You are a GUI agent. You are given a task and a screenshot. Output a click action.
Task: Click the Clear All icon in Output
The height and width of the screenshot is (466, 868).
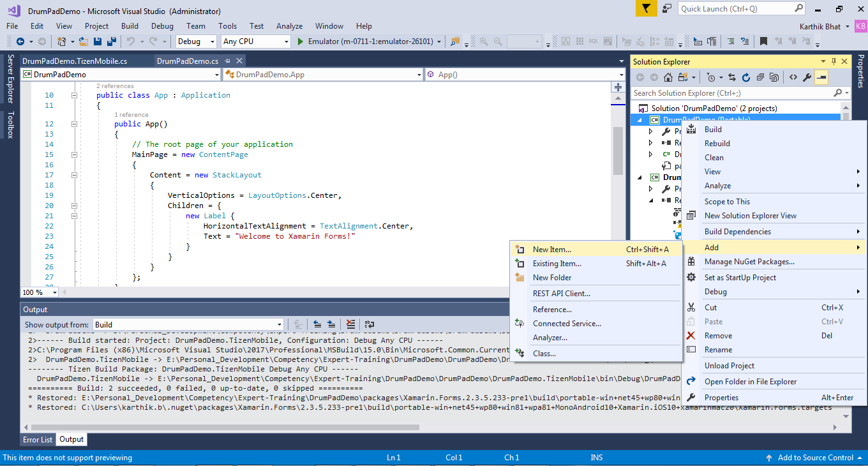(x=350, y=324)
